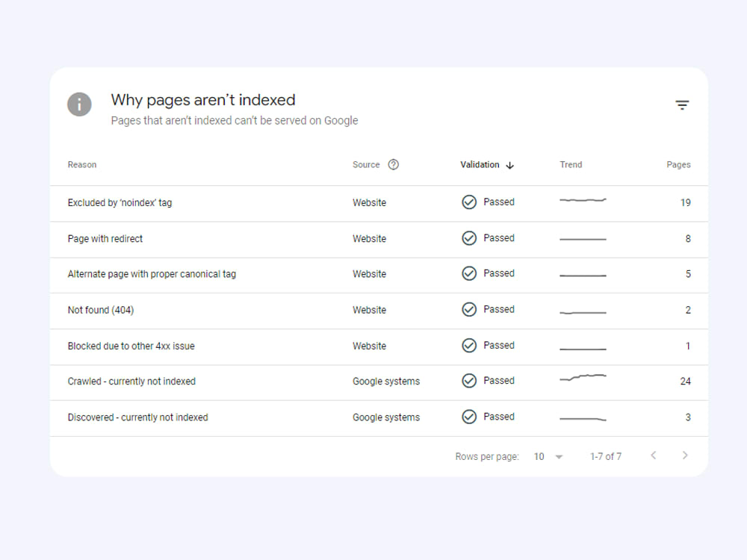Click the page count 24
Viewport: 747px width, 560px height.
click(685, 382)
